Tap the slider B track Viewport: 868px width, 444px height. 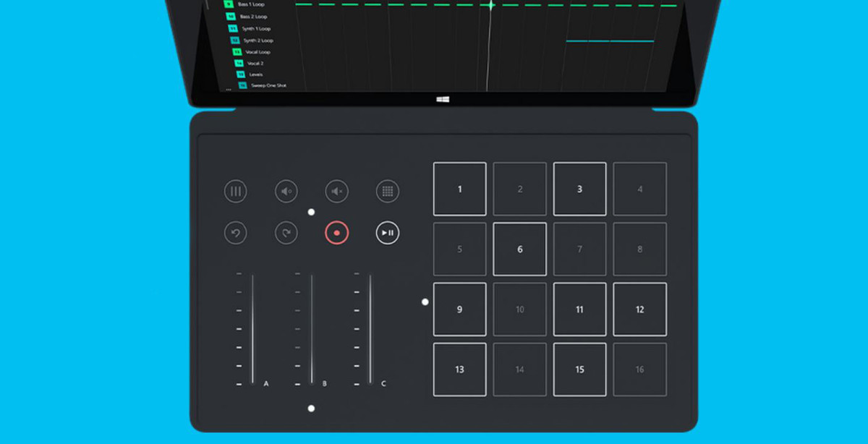(x=312, y=329)
